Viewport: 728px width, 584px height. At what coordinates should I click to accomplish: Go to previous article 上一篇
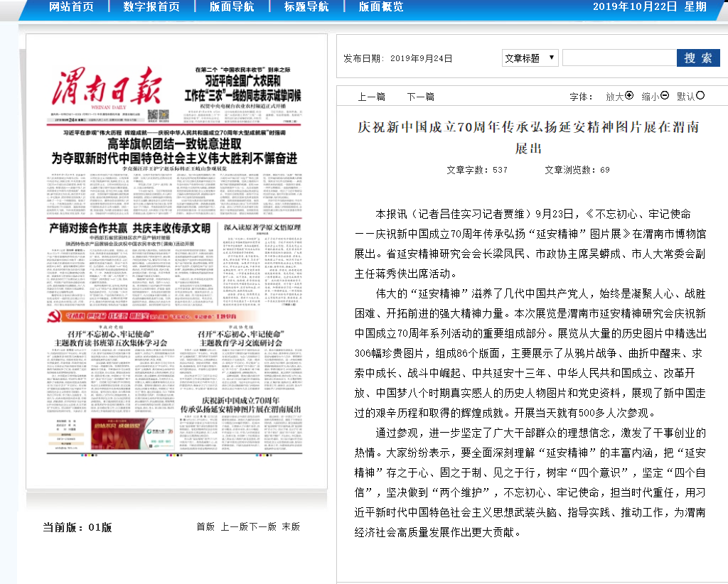click(371, 97)
